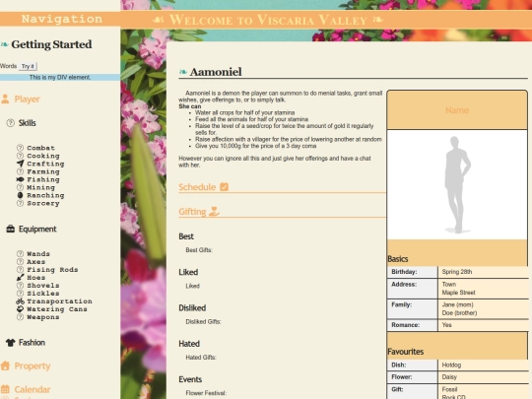Viewport: 532px width, 399px height.
Task: Click the bicycle icon beside Transportation
Action: 20,301
